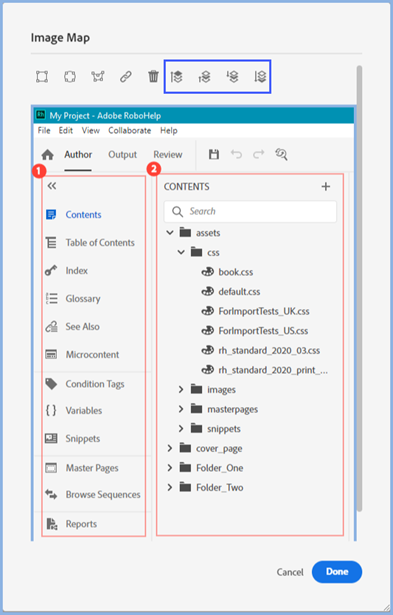The width and height of the screenshot is (393, 615).
Task: Click the dialog's vertical scrollbar
Action: tap(359, 288)
